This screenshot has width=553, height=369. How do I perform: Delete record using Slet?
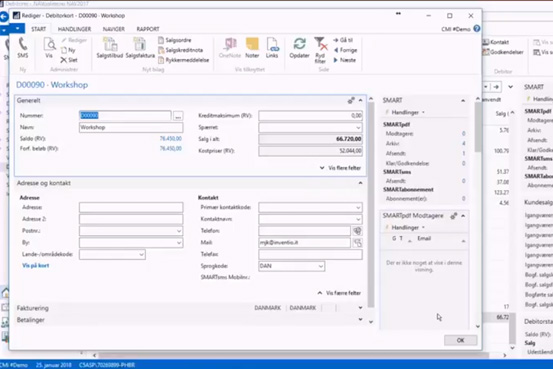[69, 60]
